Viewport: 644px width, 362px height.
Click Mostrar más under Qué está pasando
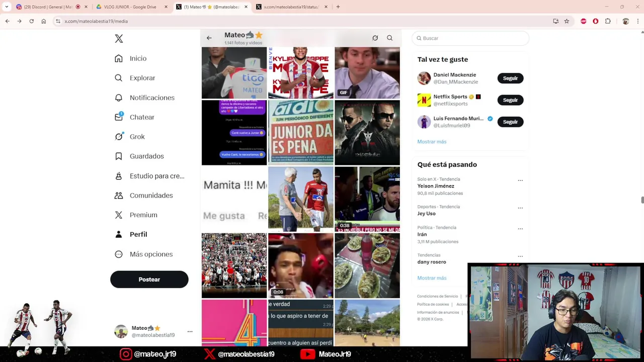[432, 278]
